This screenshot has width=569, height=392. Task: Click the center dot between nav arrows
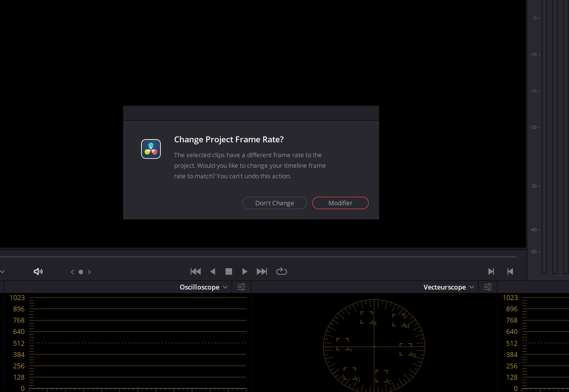(x=81, y=272)
